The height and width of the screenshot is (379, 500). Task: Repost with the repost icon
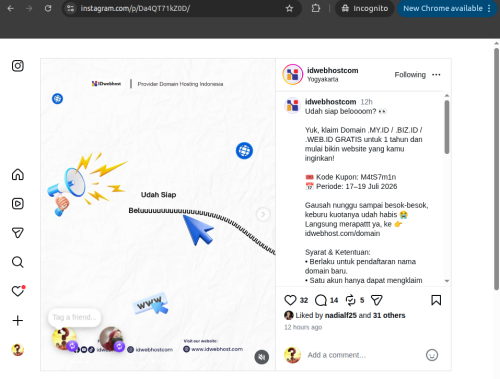351,300
